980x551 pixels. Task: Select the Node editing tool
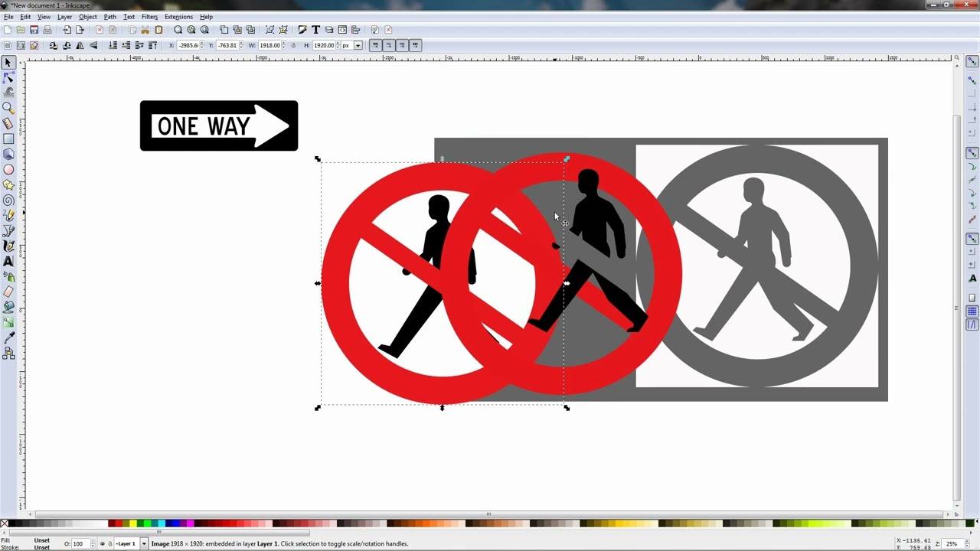(x=8, y=78)
